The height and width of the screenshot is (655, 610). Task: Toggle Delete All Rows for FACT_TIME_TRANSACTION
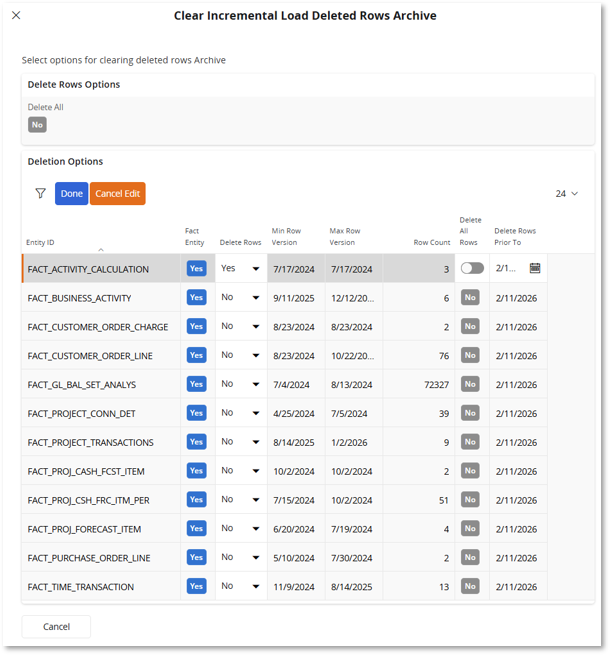coord(470,586)
